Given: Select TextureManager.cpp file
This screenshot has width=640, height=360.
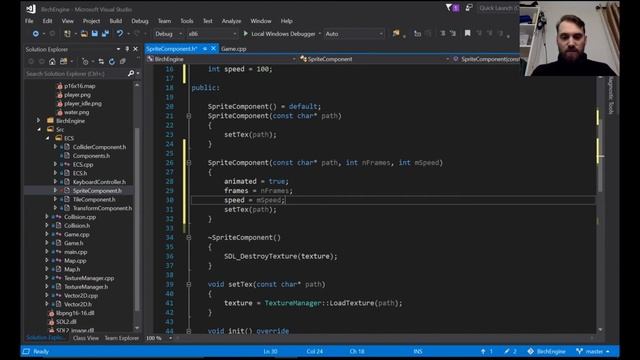Looking at the screenshot, I should pos(89,278).
